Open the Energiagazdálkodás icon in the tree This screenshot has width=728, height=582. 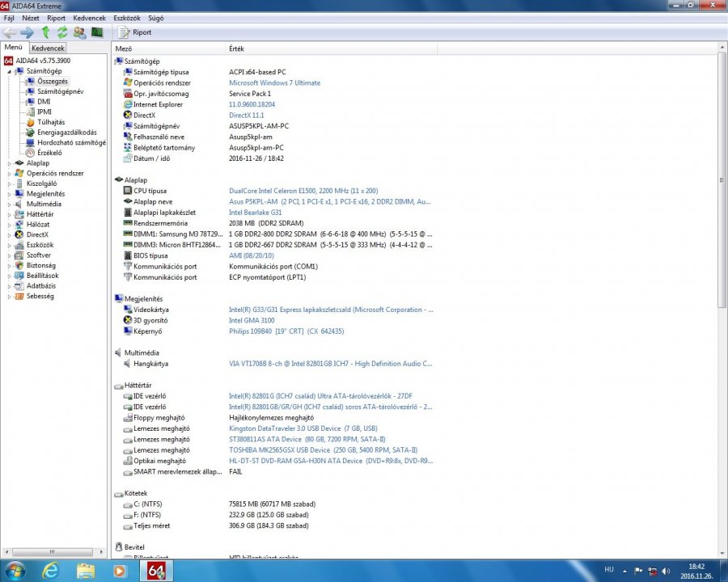pyautogui.click(x=30, y=133)
